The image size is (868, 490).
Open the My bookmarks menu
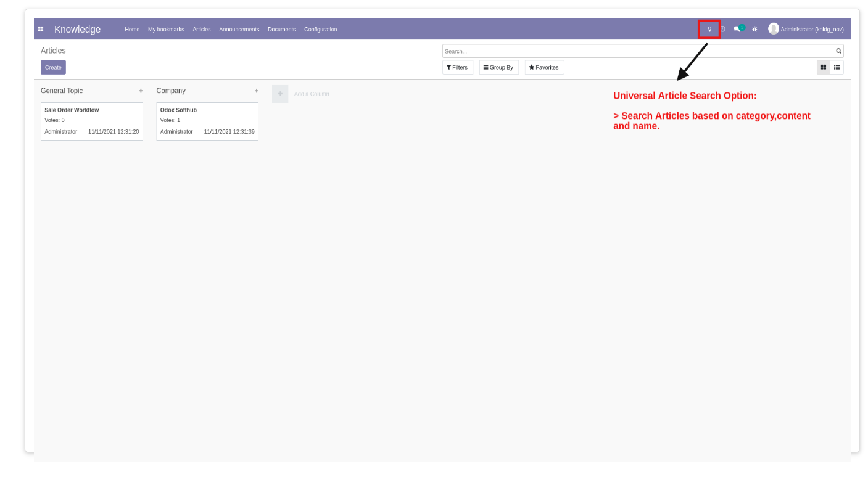click(166, 30)
